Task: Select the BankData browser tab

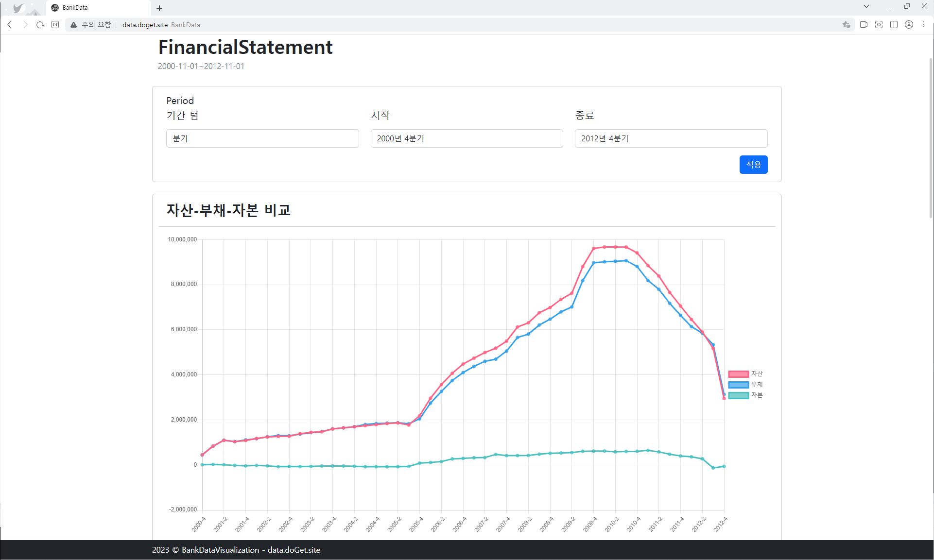Action: click(97, 8)
